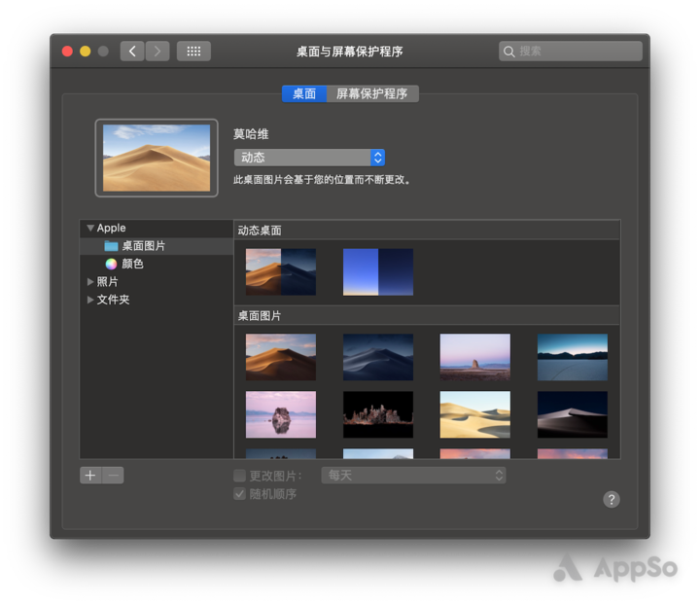
Task: Click the current Mojave wallpaper preview
Action: 157,158
